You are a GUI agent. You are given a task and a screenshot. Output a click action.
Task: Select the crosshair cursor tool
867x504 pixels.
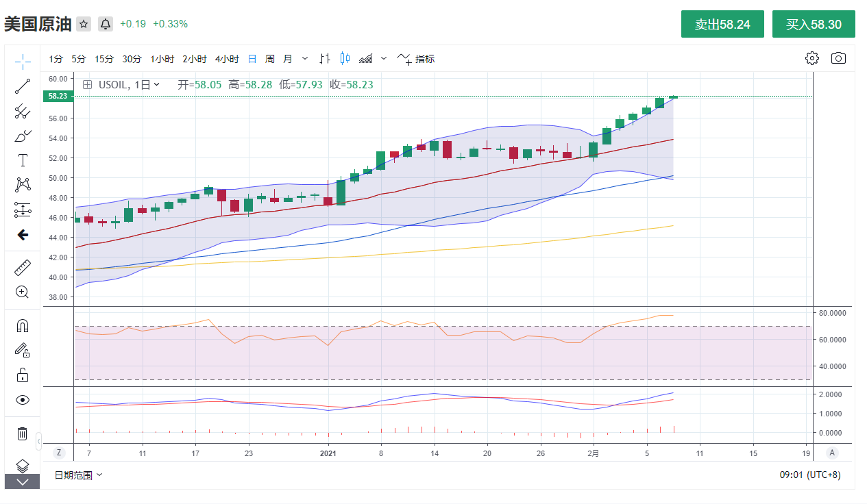point(23,62)
